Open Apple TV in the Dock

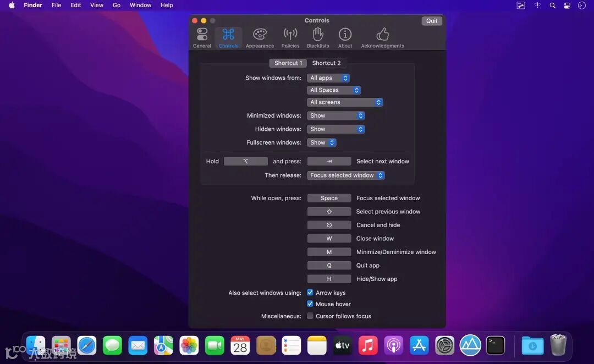(343, 345)
